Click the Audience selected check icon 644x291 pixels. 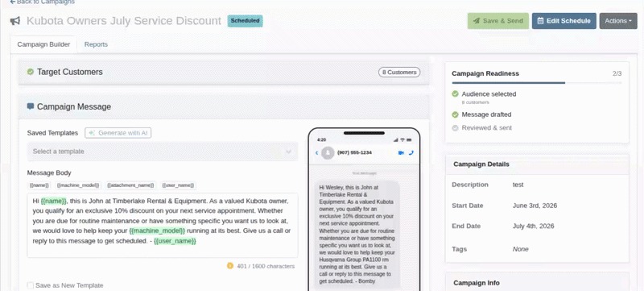pos(455,94)
